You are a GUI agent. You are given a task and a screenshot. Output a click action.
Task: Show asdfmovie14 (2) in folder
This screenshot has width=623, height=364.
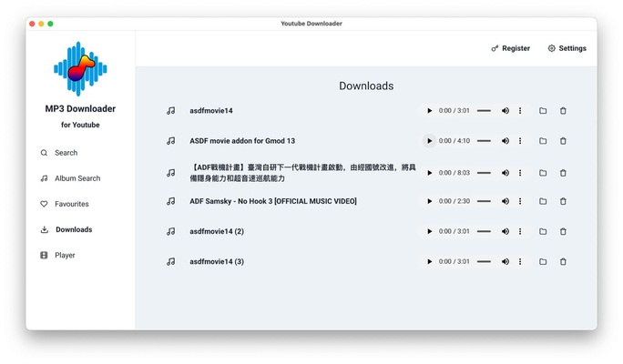coord(543,231)
